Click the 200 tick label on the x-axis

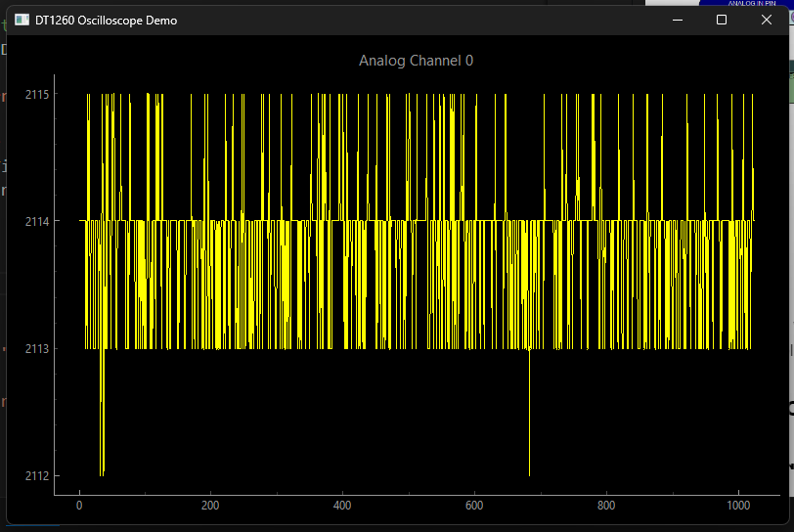click(210, 506)
